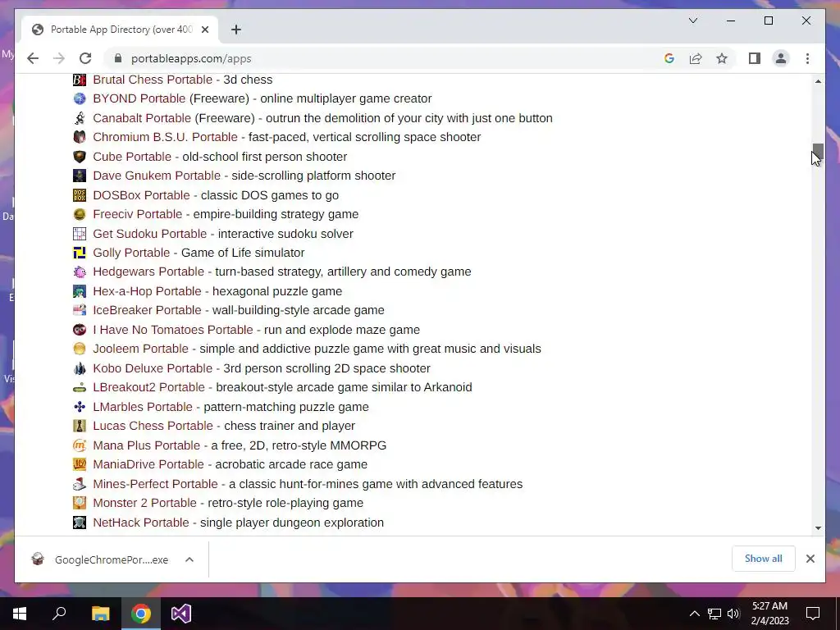The height and width of the screenshot is (630, 840).
Task: Select the Portable App Directory tab
Action: point(121,30)
